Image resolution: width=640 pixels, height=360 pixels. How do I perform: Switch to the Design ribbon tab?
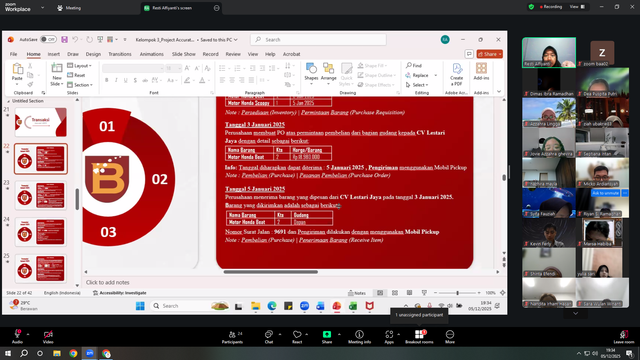click(x=93, y=54)
